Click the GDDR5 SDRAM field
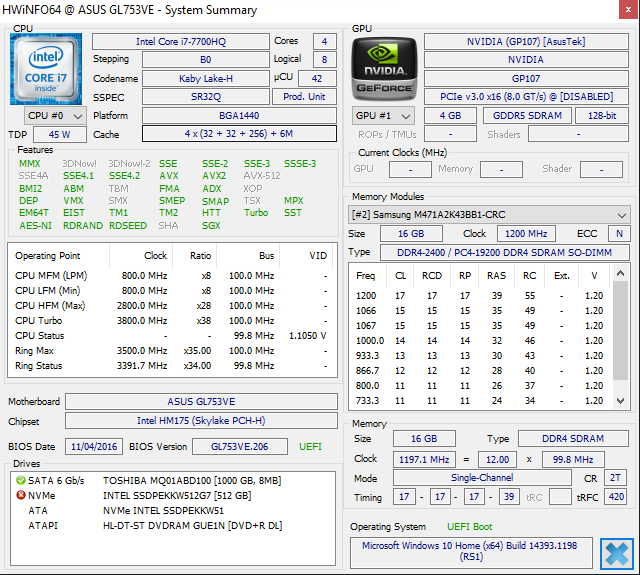 [527, 115]
